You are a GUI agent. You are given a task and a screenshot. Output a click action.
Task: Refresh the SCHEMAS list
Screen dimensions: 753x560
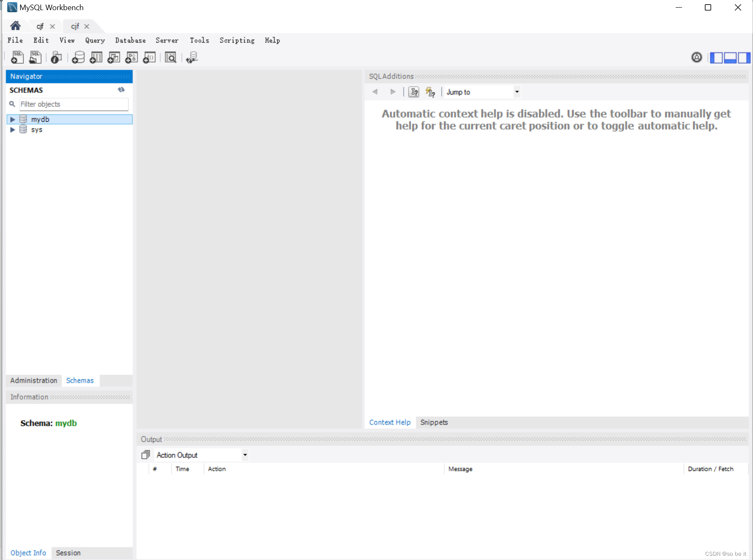121,90
